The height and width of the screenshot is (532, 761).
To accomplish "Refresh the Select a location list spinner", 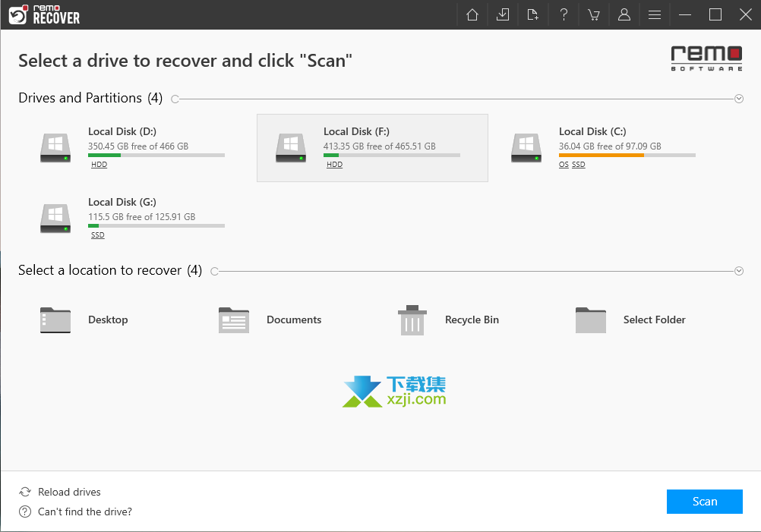I will point(214,271).
